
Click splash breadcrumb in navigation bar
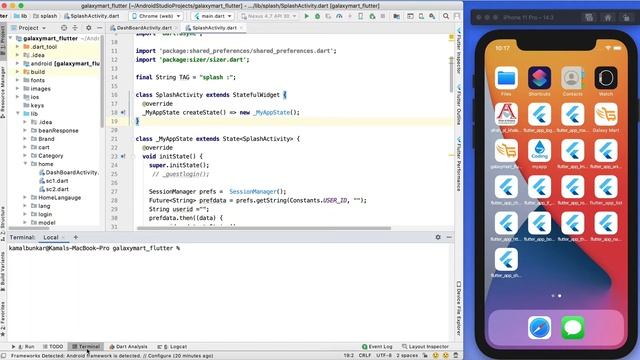45,16
